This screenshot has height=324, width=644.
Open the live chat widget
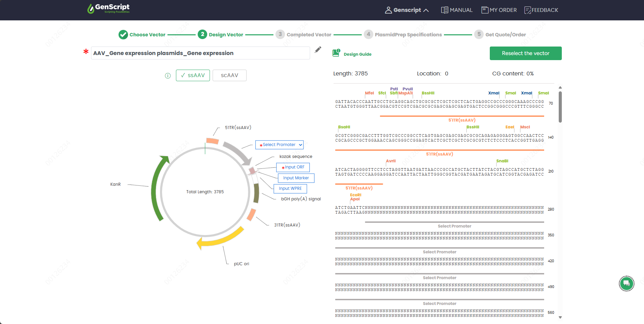click(x=626, y=284)
